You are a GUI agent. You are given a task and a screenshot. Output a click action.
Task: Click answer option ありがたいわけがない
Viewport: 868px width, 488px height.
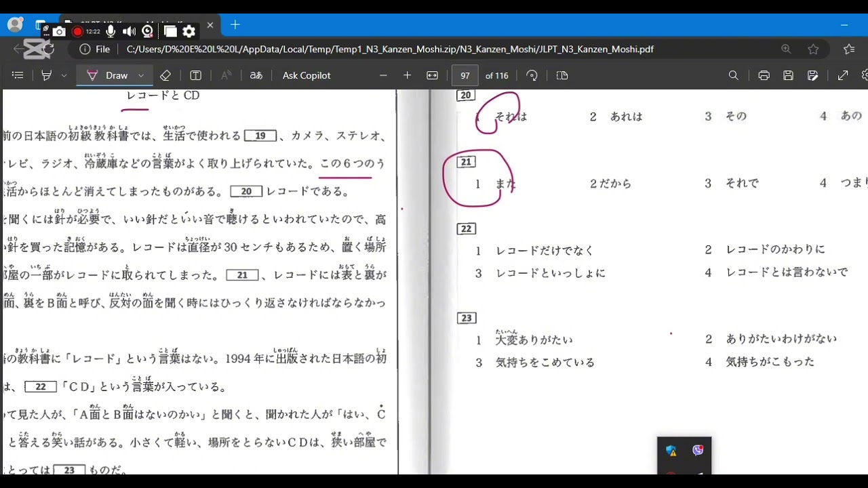[781, 338]
